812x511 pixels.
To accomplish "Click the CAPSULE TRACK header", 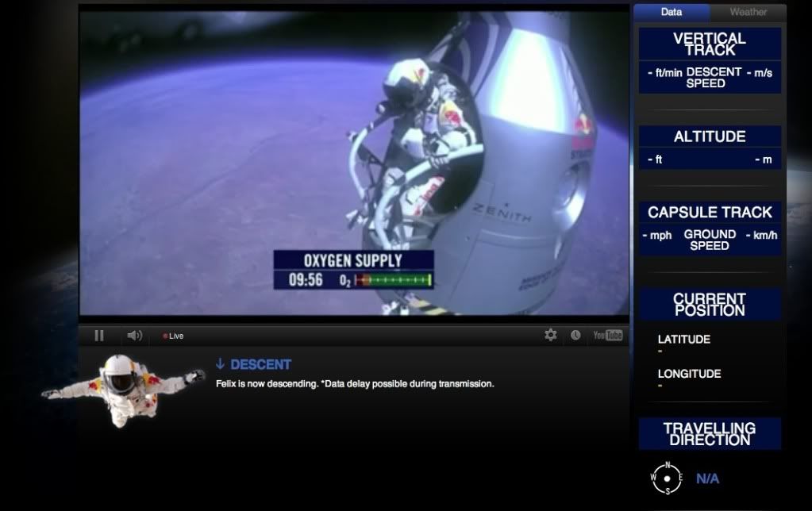I will 710,213.
